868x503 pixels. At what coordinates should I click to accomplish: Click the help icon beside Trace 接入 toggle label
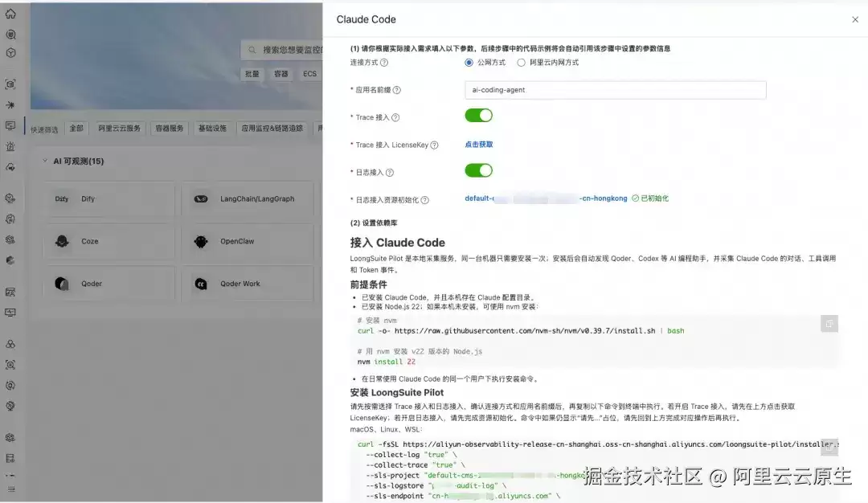coord(395,117)
